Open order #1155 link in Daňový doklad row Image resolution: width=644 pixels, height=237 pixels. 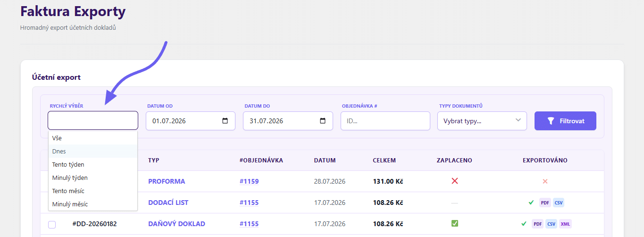click(x=249, y=224)
